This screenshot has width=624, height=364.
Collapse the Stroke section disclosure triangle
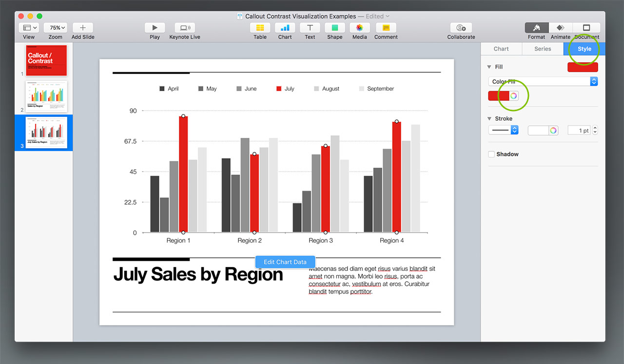point(489,118)
